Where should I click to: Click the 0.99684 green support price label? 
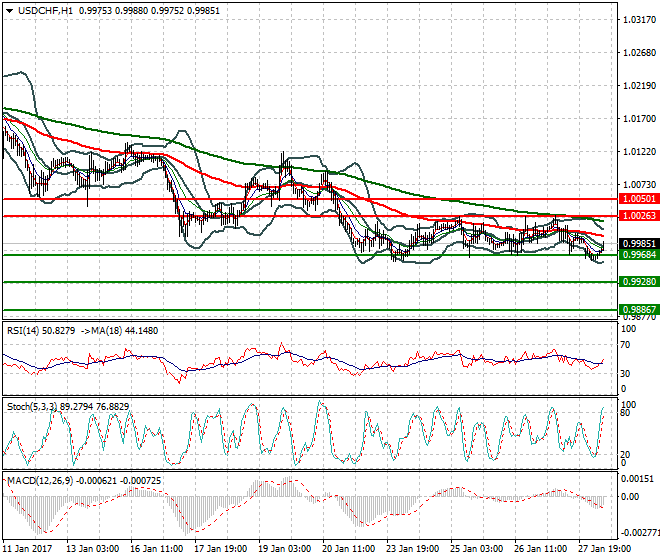[639, 255]
